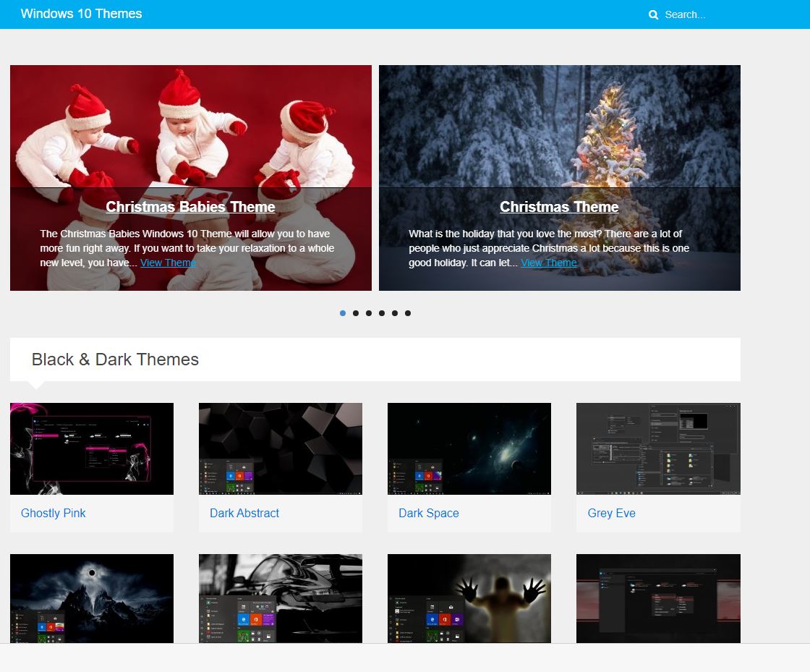Image resolution: width=810 pixels, height=672 pixels.
Task: Select the first carousel dot
Action: (x=343, y=313)
